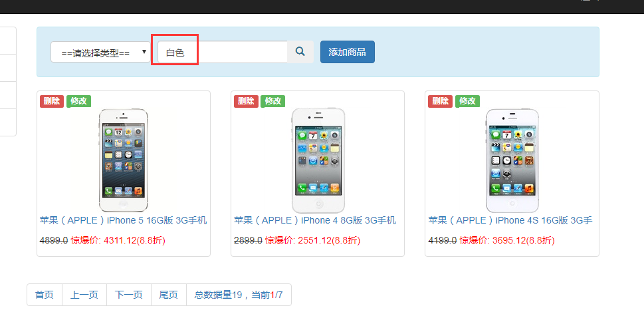Viewport: 644px width, 326px height.
Task: Jump to 尾页 last page
Action: point(168,295)
